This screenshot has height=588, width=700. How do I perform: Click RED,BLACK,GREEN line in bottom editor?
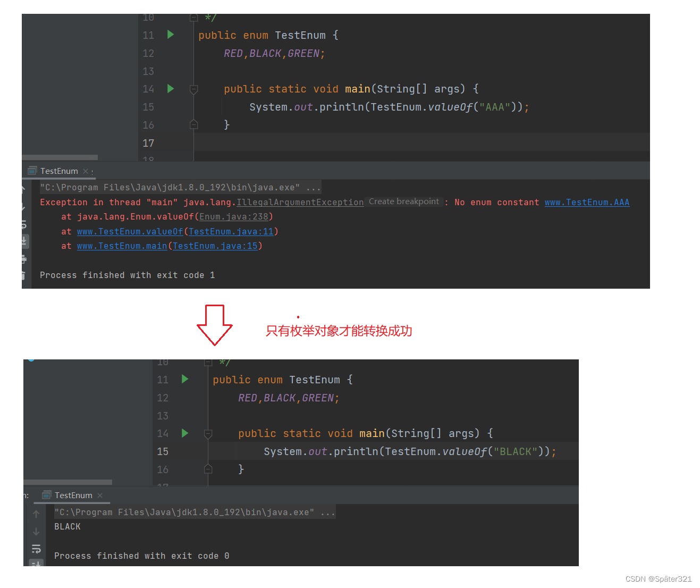tap(289, 398)
